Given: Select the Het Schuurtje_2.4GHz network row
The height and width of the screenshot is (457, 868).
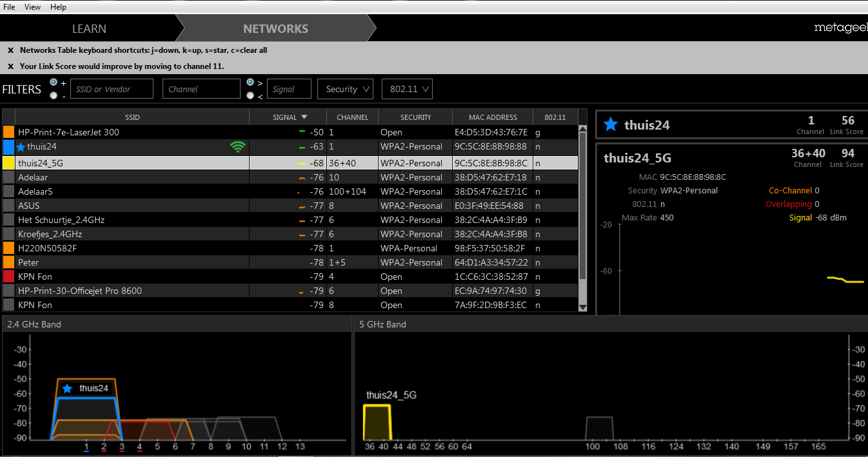Looking at the screenshot, I should pos(129,220).
